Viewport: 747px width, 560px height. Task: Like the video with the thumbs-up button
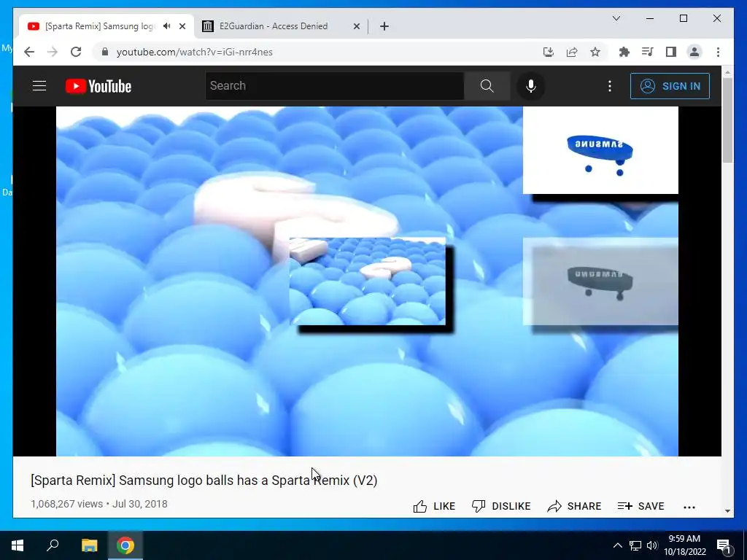click(x=434, y=506)
